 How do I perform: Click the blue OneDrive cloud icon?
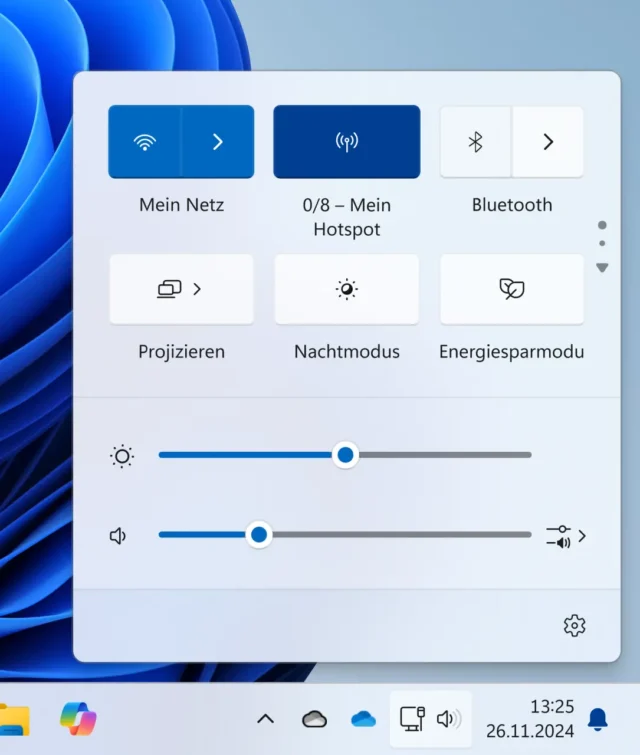(x=363, y=718)
